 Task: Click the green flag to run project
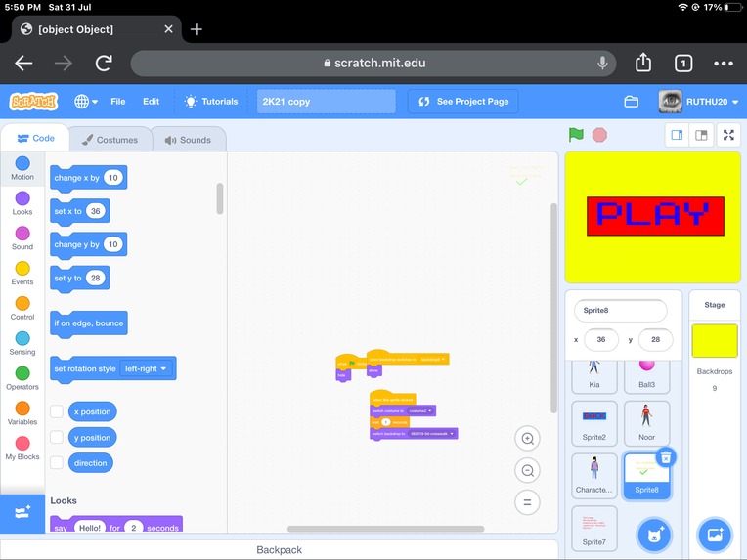[576, 135]
